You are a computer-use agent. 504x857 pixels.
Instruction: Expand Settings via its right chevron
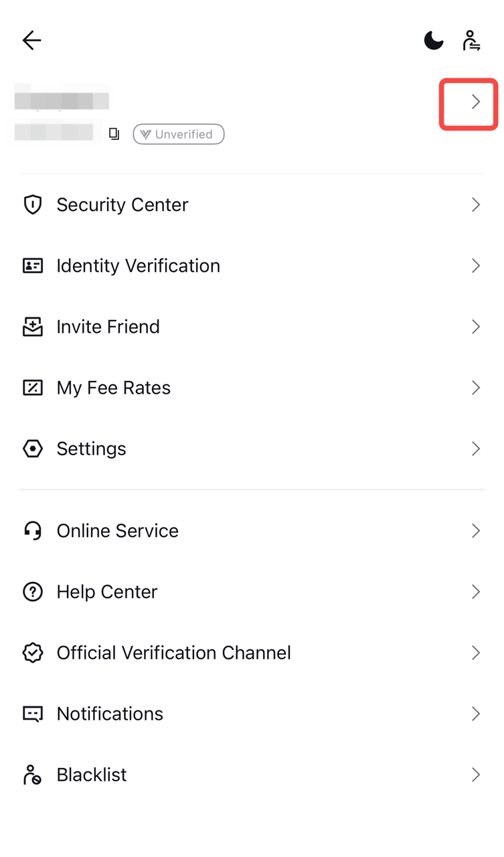[476, 449]
